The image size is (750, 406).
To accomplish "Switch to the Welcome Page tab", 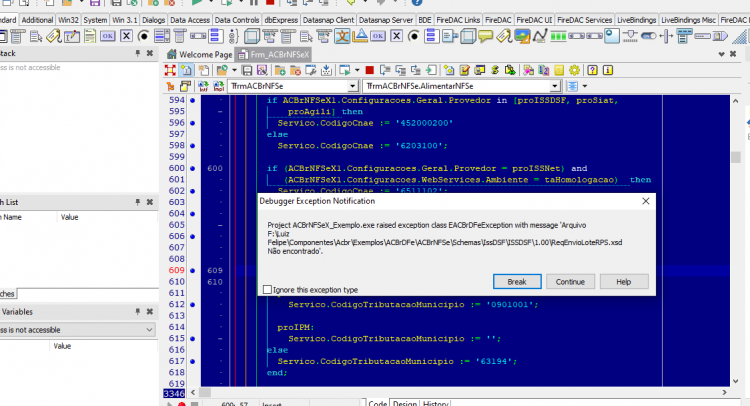I will pos(199,55).
